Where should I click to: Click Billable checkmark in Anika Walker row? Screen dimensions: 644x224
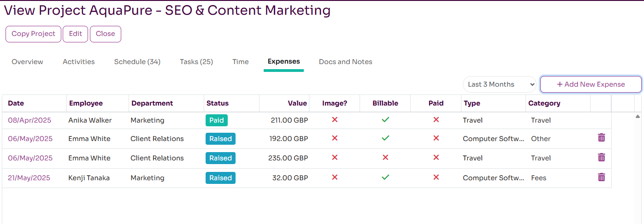pos(385,120)
